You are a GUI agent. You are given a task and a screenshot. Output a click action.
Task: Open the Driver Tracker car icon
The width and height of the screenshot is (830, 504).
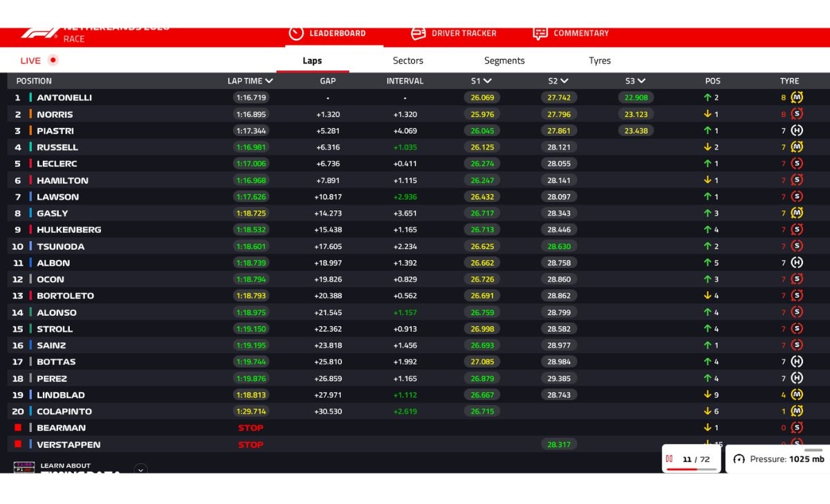click(418, 33)
